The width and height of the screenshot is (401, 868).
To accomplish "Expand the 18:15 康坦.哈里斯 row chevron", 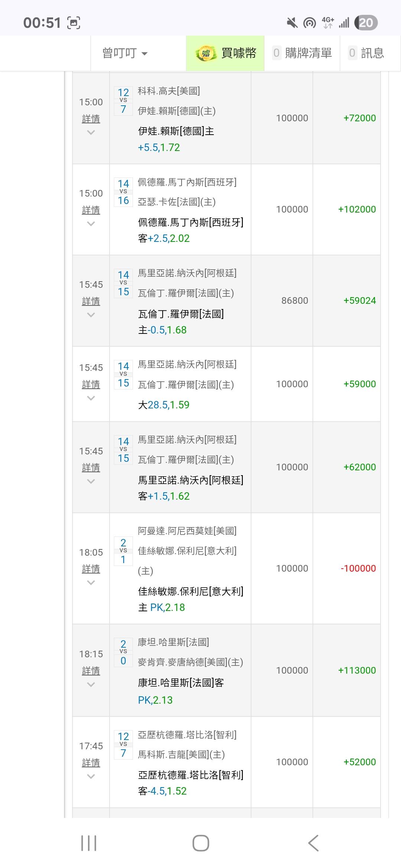I will (91, 684).
